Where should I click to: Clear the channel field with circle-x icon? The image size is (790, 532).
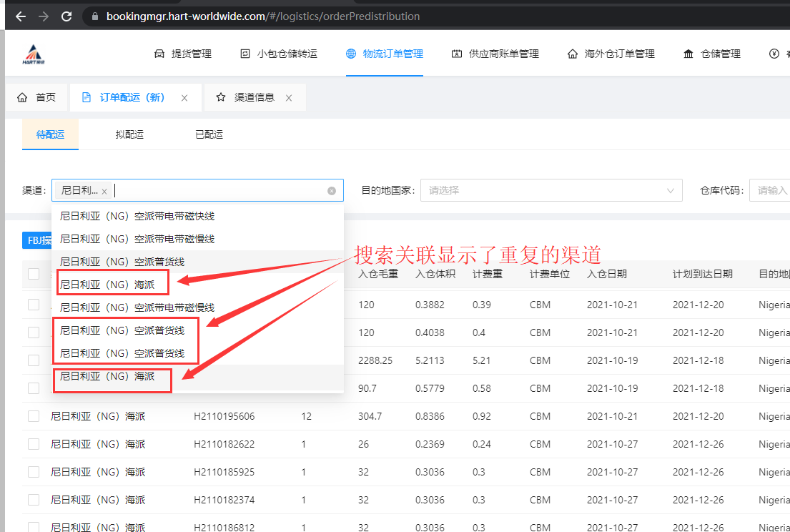(x=332, y=191)
